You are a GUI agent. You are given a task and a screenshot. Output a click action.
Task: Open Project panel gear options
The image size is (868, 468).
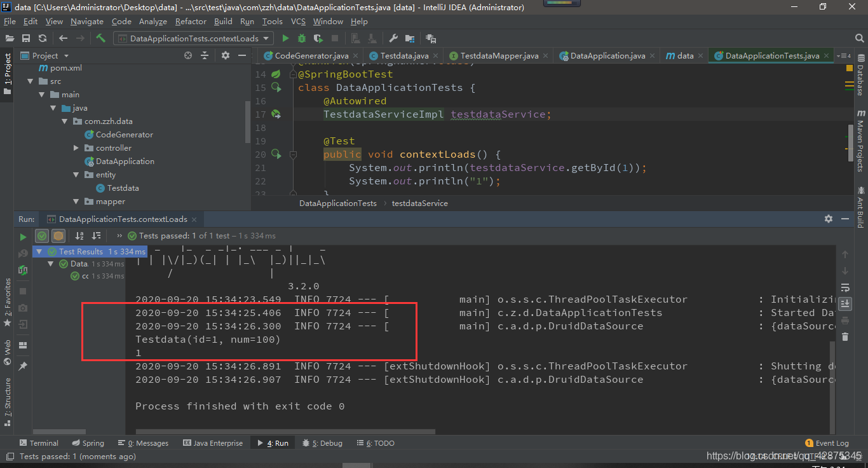[x=226, y=55]
